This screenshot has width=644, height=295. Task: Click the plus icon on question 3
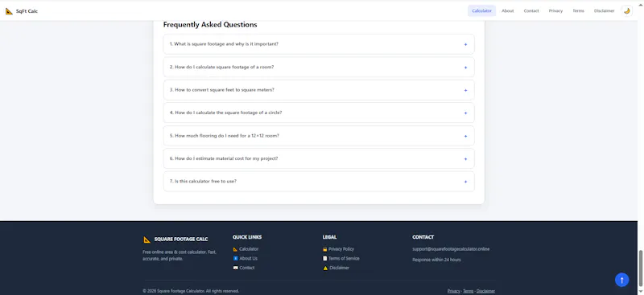[x=465, y=90]
